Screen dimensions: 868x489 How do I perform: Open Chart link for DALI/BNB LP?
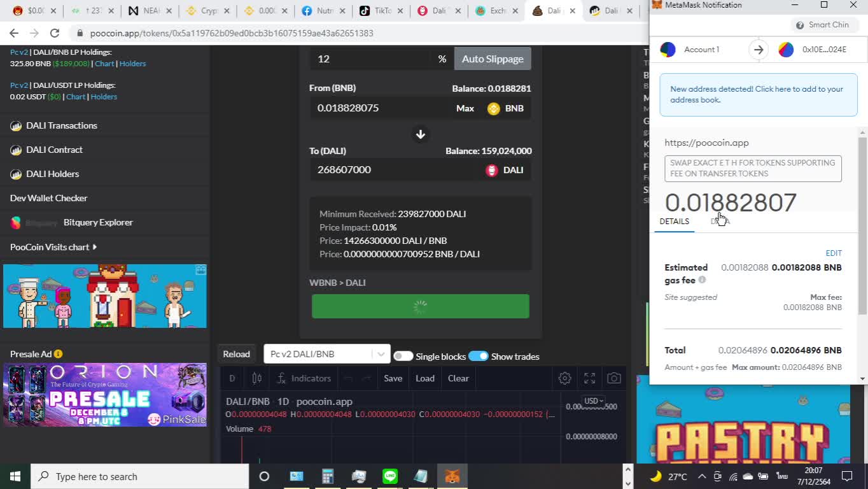pos(104,64)
